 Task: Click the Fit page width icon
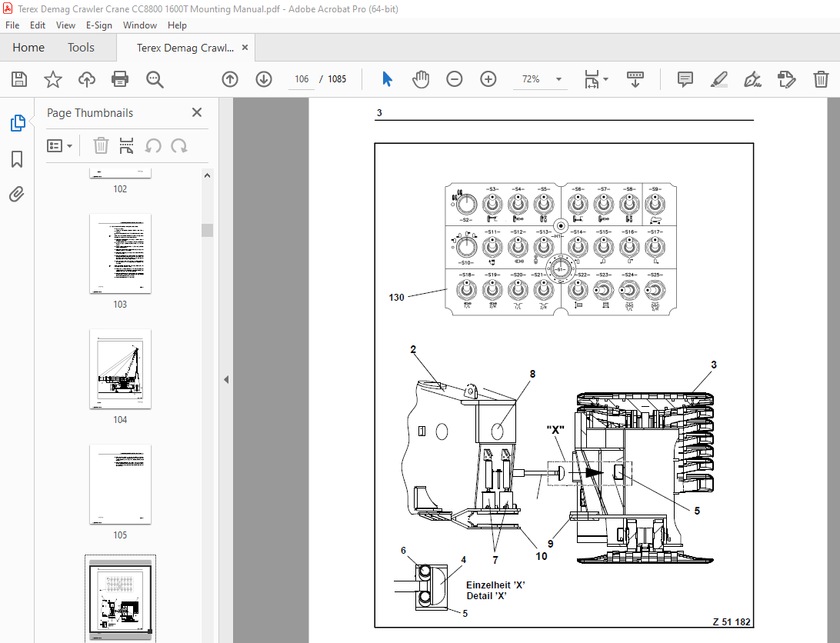point(592,79)
